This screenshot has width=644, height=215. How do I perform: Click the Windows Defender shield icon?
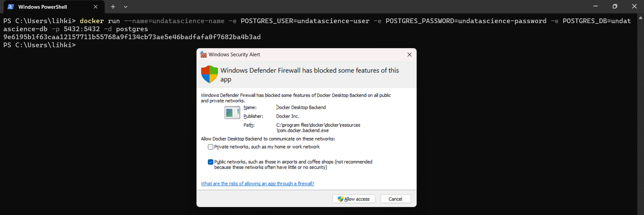tap(209, 74)
